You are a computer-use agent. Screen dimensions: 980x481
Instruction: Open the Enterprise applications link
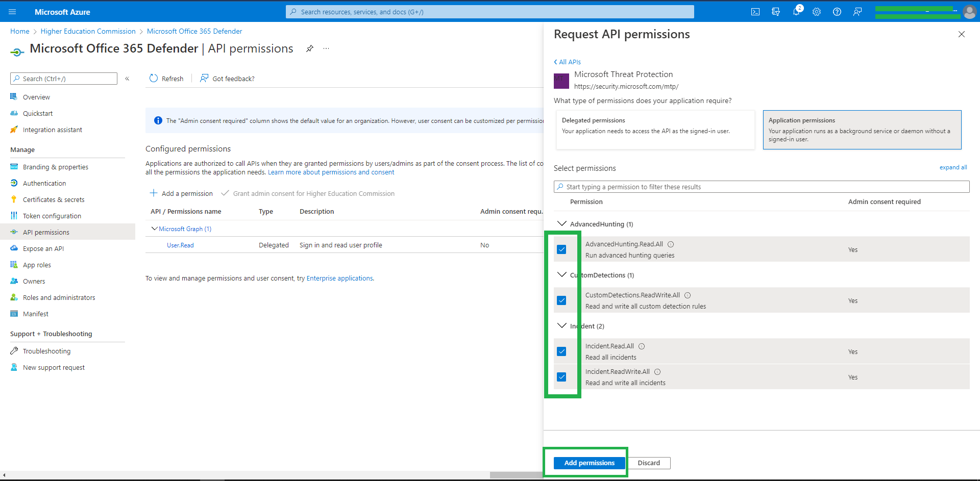[339, 278]
